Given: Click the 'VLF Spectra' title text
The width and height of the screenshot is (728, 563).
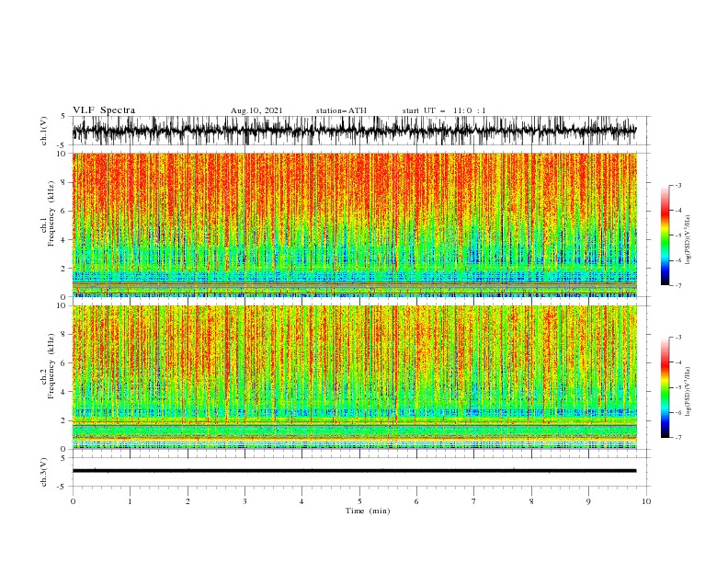Looking at the screenshot, I should tap(104, 110).
